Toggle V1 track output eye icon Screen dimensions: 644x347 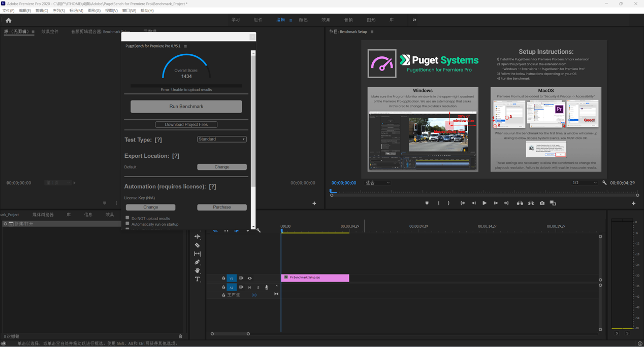(249, 278)
